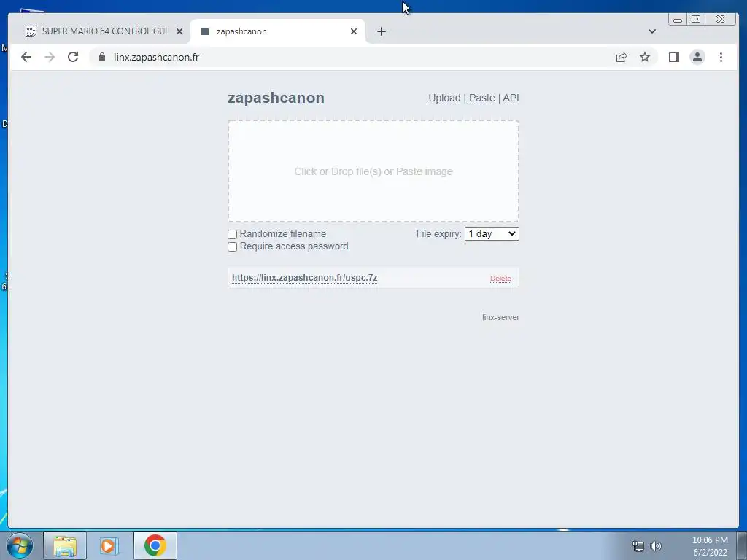Open the Chrome side panel
Viewport: 747px width, 560px height.
coord(673,57)
